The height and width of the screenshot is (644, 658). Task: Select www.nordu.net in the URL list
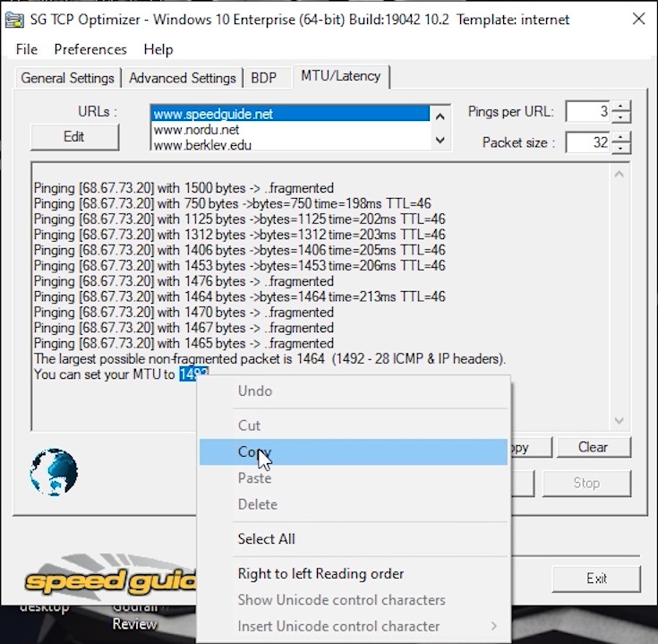pyautogui.click(x=289, y=130)
